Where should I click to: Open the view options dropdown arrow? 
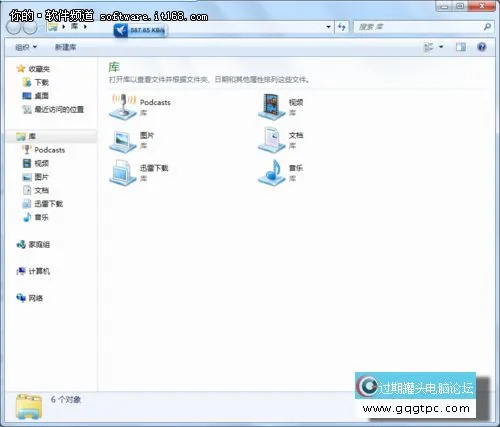coord(441,47)
